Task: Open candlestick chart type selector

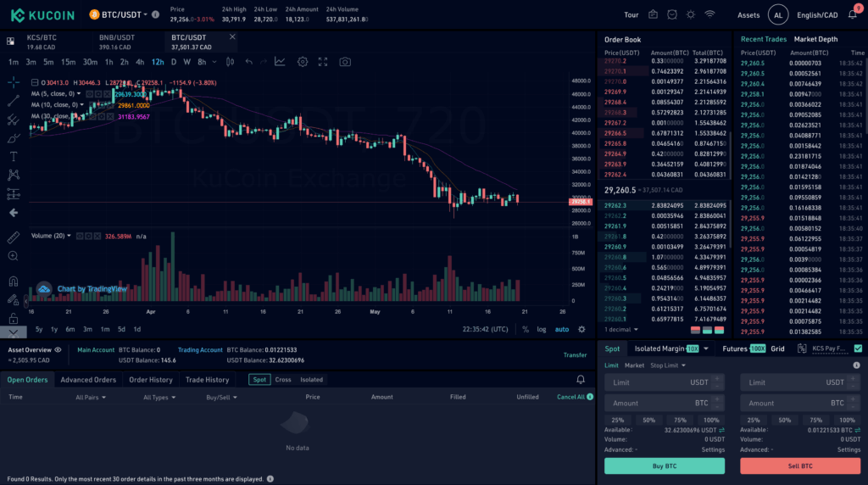Action: pyautogui.click(x=230, y=62)
